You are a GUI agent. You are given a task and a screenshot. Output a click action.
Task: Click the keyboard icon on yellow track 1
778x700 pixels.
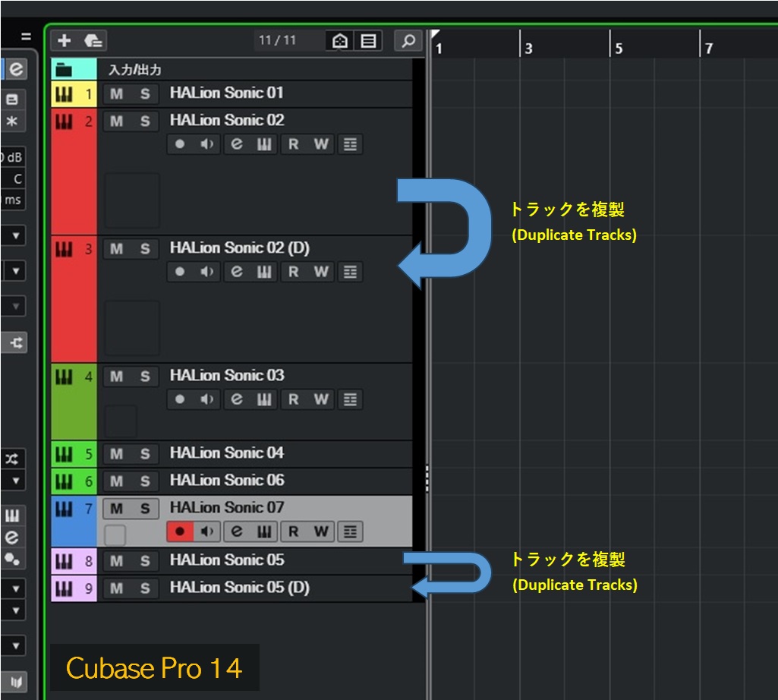[x=64, y=94]
